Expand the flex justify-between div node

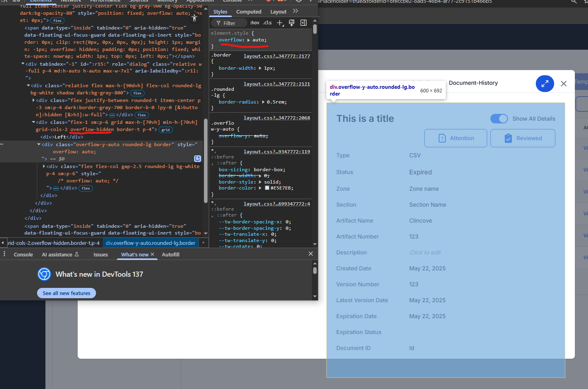pos(33,100)
